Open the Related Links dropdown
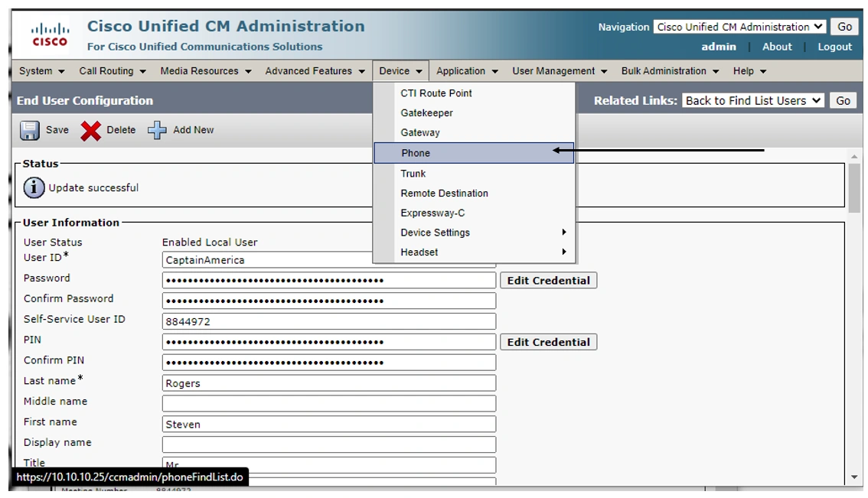The image size is (868, 498). [753, 101]
